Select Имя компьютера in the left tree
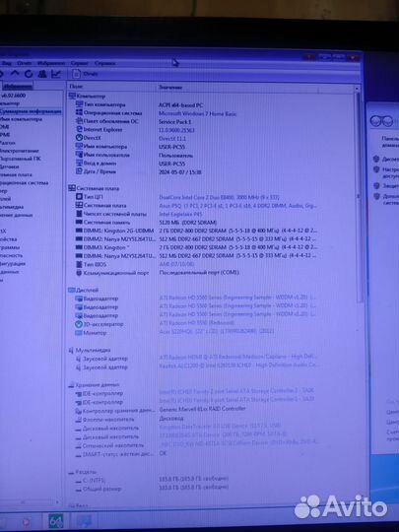This screenshot has width=399, height=532. pos(21,119)
